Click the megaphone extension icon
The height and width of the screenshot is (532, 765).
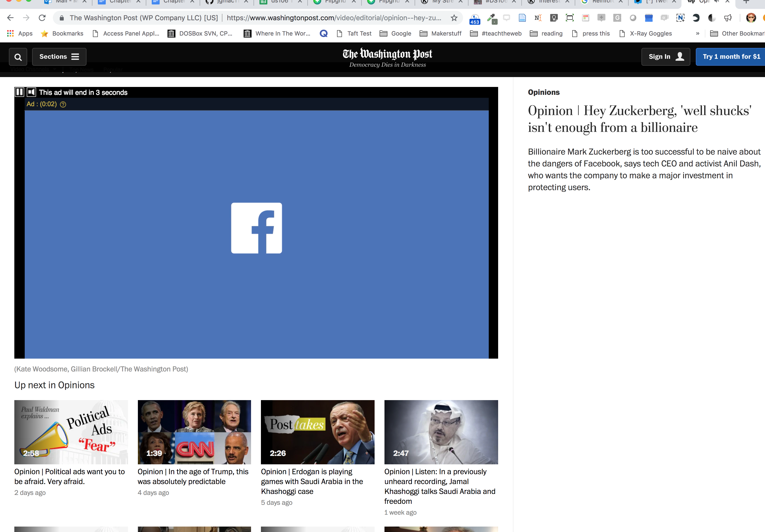pos(728,18)
